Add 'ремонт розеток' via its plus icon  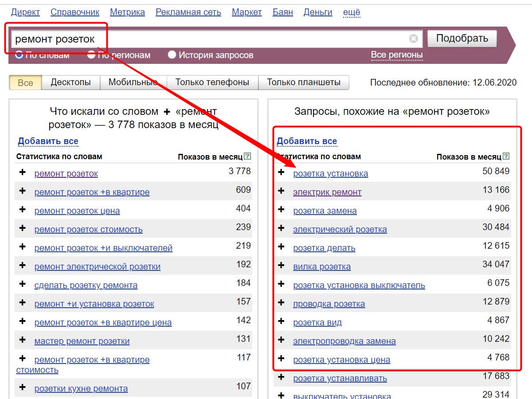coord(23,172)
